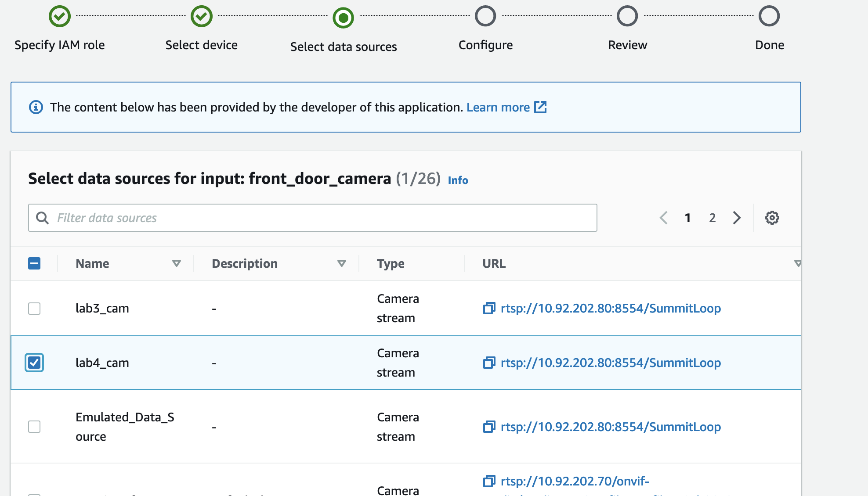Copy the onvif RTSP URL icon
Screen dimensions: 868x496
pos(489,481)
